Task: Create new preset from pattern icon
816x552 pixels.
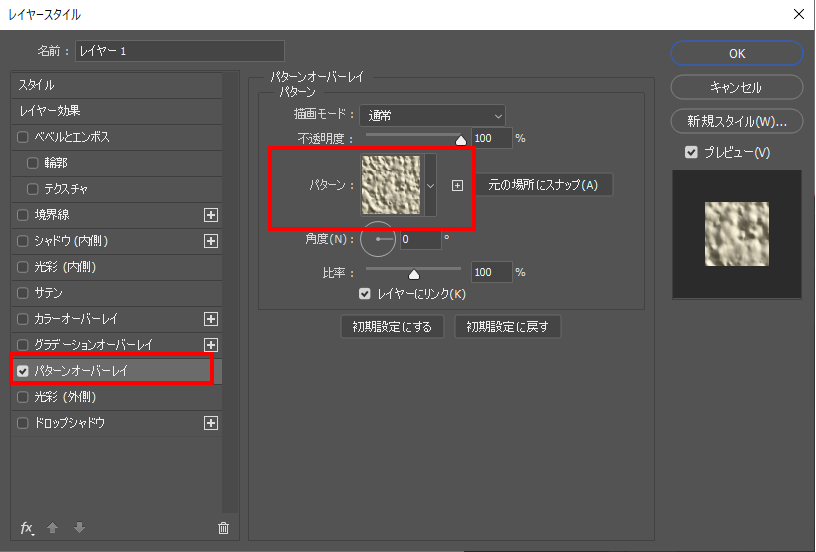Action: [458, 185]
